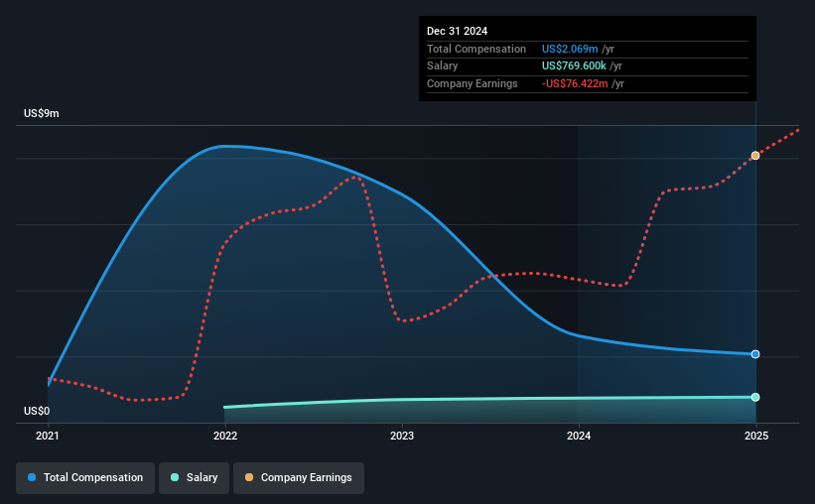This screenshot has width=815, height=504.
Task: Click the -US$76.422m company earnings value
Action: (x=575, y=83)
